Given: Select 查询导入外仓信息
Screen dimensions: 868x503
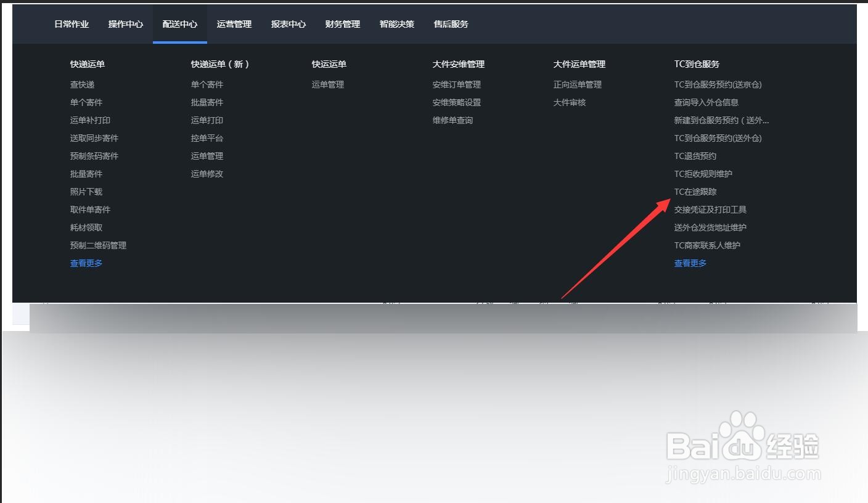Looking at the screenshot, I should (706, 102).
